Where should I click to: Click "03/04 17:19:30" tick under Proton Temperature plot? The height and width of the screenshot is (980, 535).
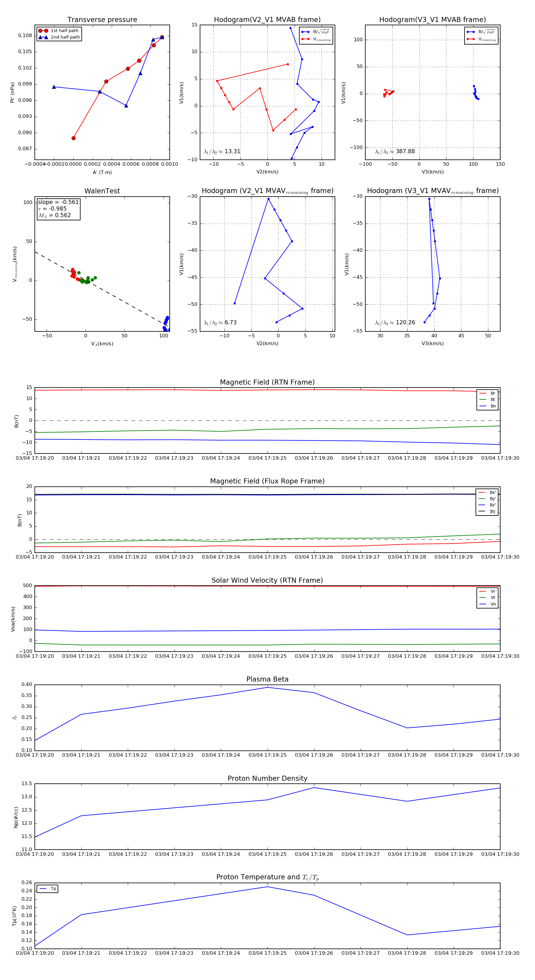(500, 953)
